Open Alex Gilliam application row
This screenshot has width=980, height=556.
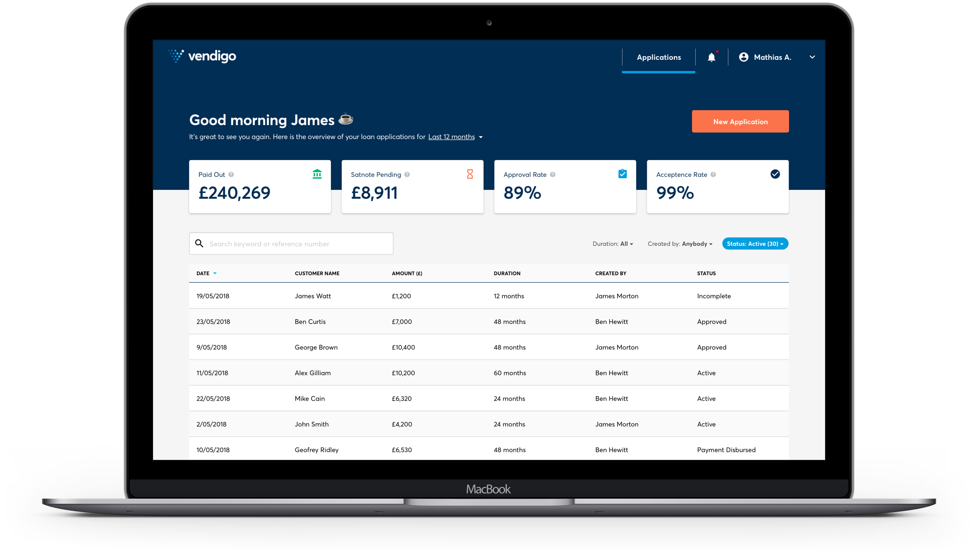click(489, 373)
